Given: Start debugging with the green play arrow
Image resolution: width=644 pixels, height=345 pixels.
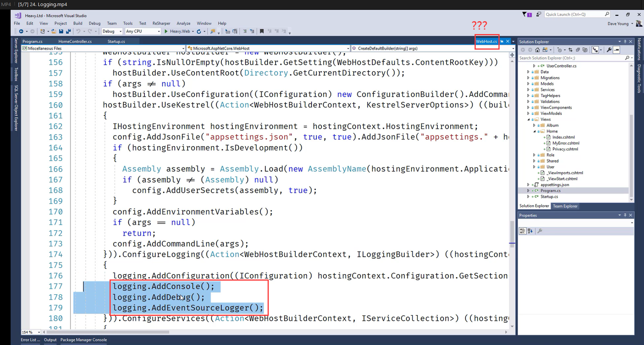Looking at the screenshot, I should [166, 31].
